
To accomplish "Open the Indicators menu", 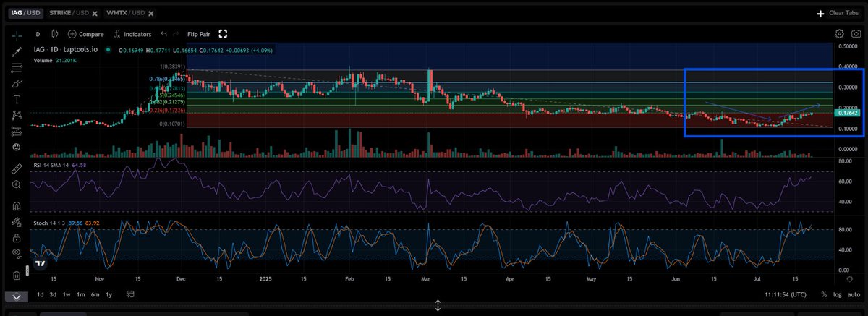I will tap(132, 34).
